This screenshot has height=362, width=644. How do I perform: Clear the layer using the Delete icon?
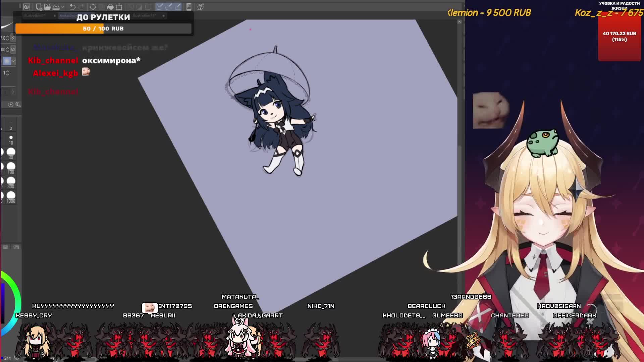(93, 7)
